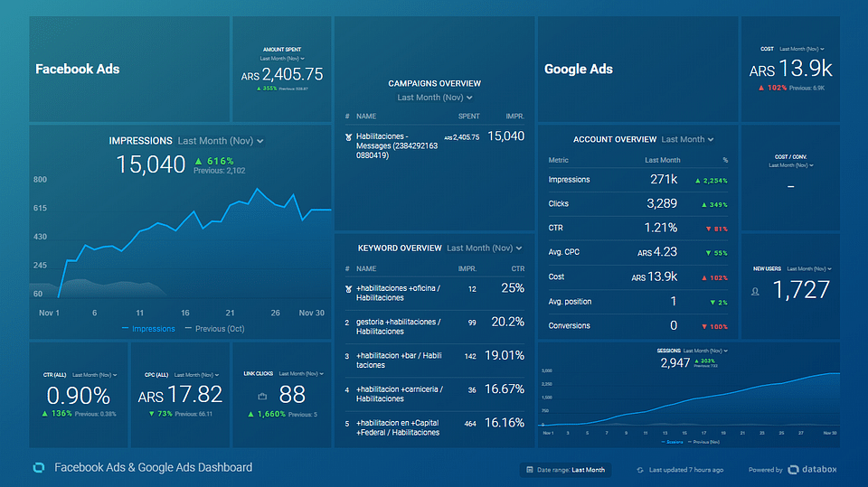Screen dimensions: 868x487
Task: Select the +habilitacion en +Capital +Federal keyword row
Action: tap(435, 427)
